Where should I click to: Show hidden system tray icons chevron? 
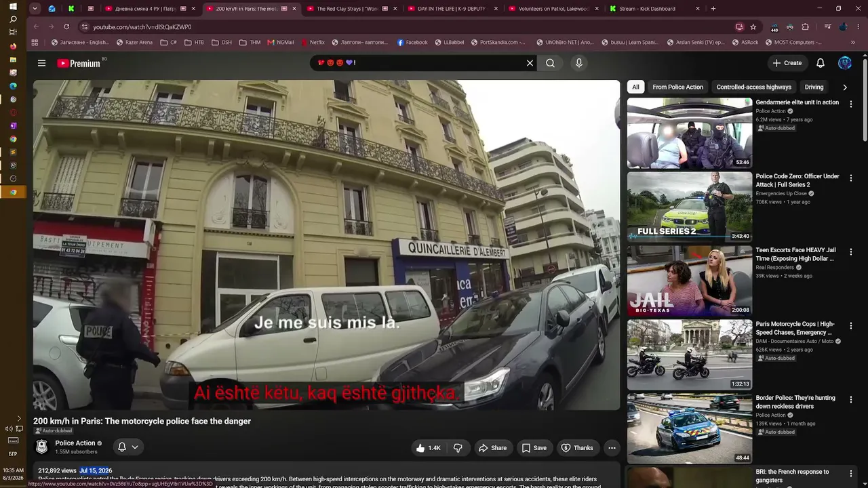tap(18, 419)
